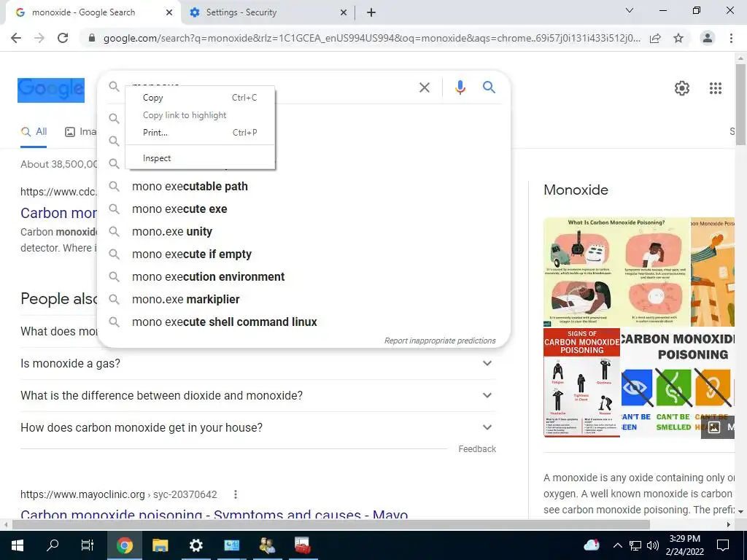The width and height of the screenshot is (747, 560).
Task: Click volume icon in system tray
Action: [x=653, y=545]
